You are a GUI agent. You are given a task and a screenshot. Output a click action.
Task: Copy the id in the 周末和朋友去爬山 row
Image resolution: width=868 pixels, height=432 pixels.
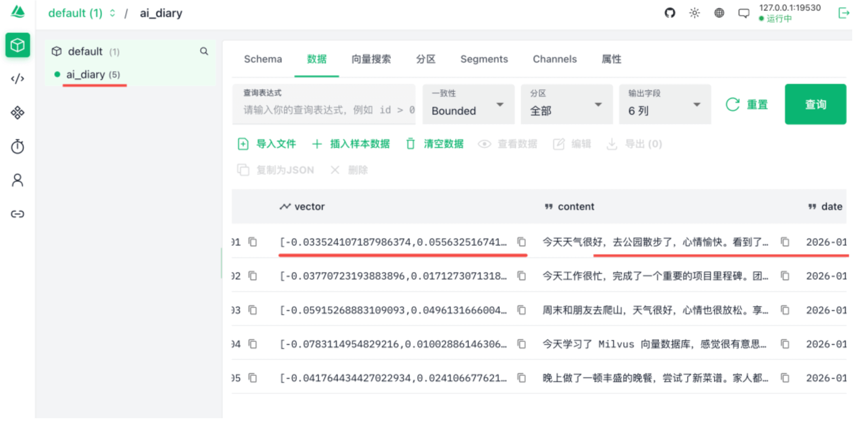click(253, 310)
